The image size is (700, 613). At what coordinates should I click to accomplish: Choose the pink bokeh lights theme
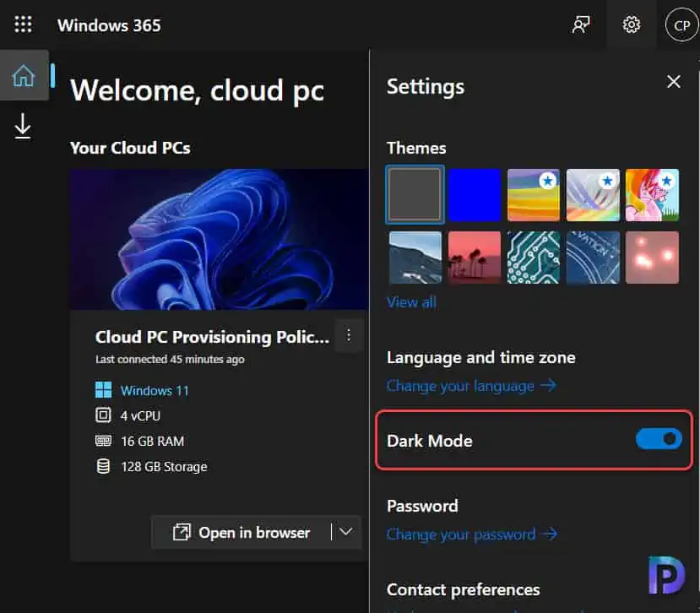click(x=652, y=258)
